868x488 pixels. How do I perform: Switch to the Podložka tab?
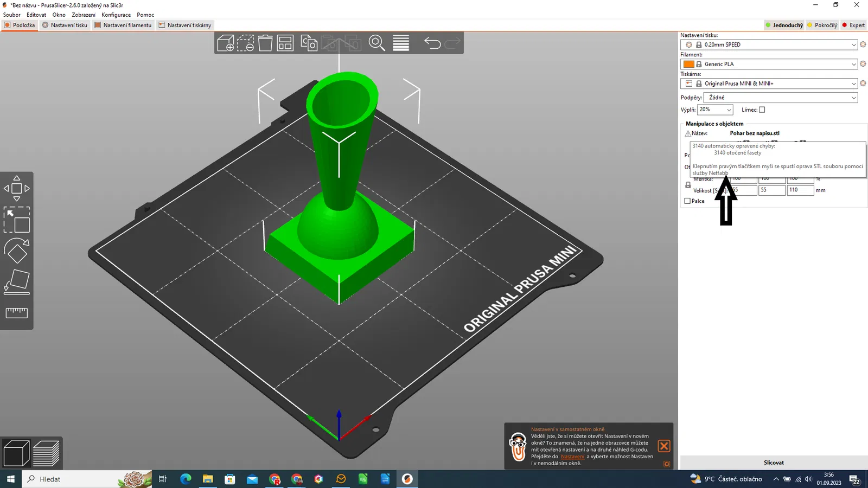(20, 25)
